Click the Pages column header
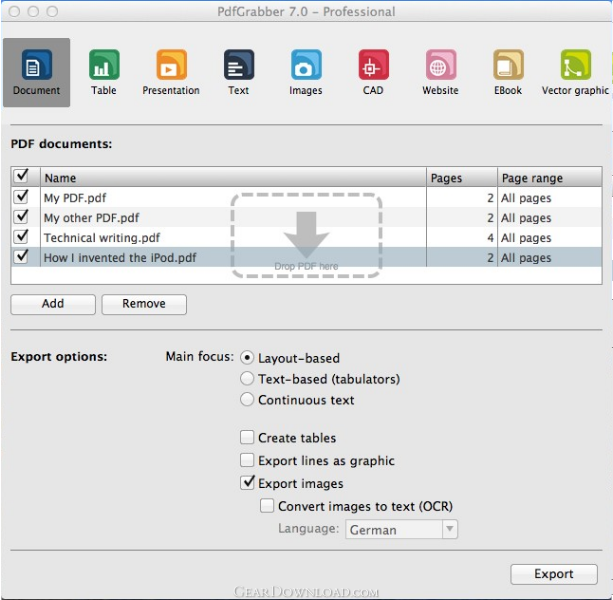This screenshot has height=600, width=613. tap(462, 177)
